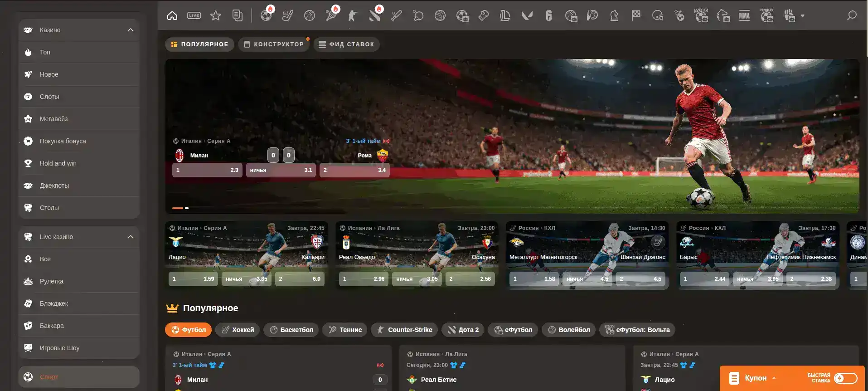
Task: Open favorites star icon
Action: [x=216, y=16]
